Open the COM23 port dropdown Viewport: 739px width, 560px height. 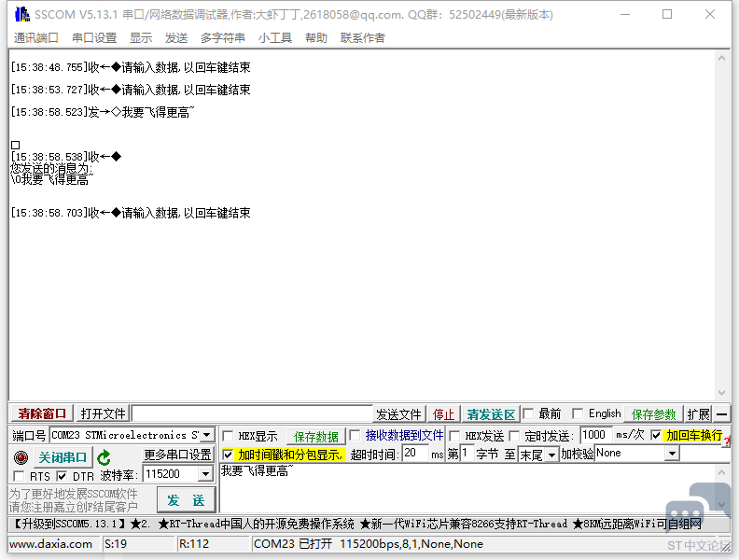pyautogui.click(x=206, y=435)
